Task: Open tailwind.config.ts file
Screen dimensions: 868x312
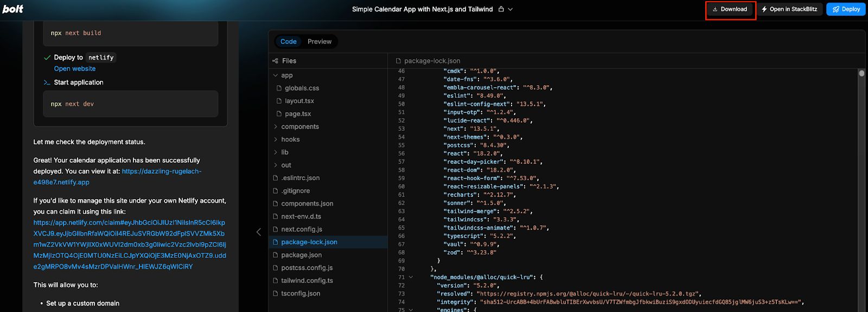Action: pos(307,281)
